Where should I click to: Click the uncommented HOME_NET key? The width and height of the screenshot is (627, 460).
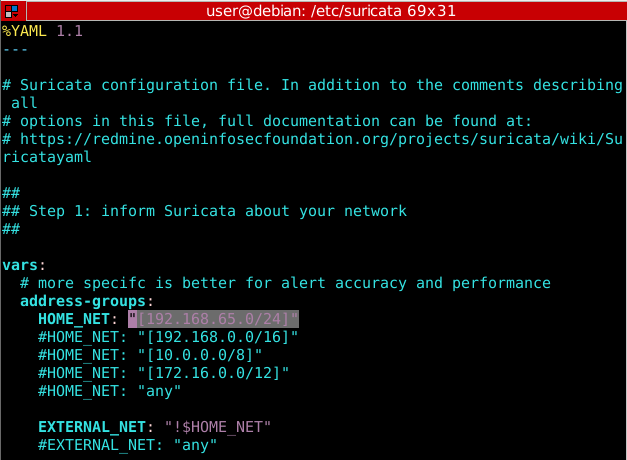click(78, 319)
